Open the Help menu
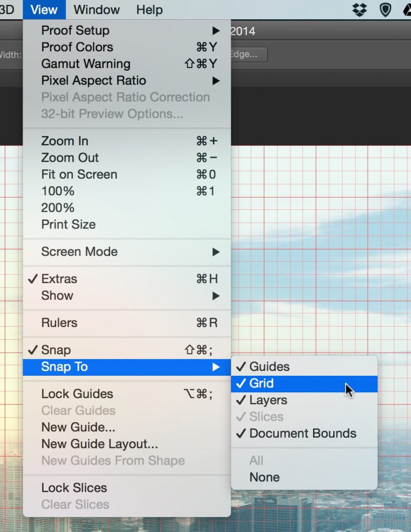 point(149,10)
